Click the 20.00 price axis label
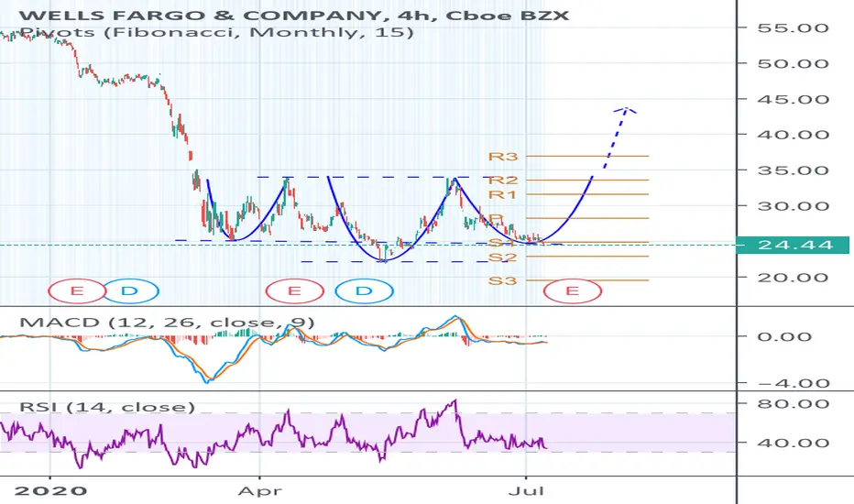The image size is (854, 504). pos(793,278)
